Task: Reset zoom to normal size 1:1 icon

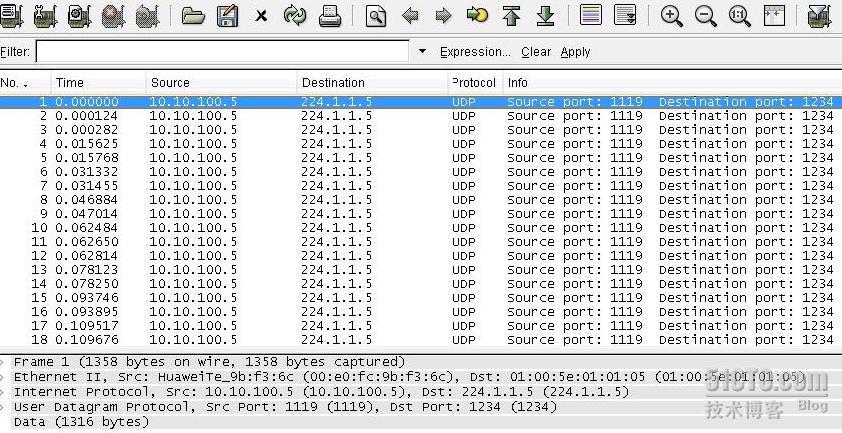Action: click(739, 16)
